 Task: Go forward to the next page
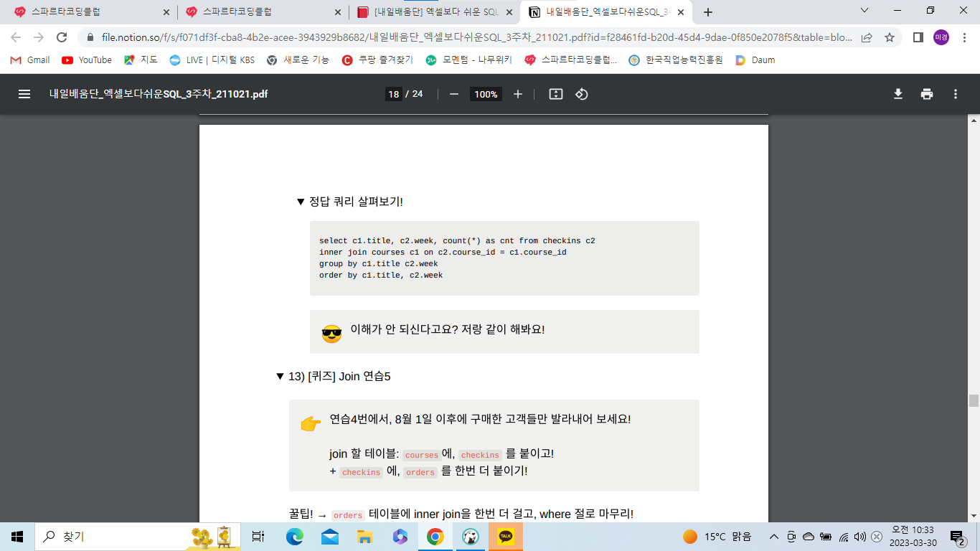[39, 37]
